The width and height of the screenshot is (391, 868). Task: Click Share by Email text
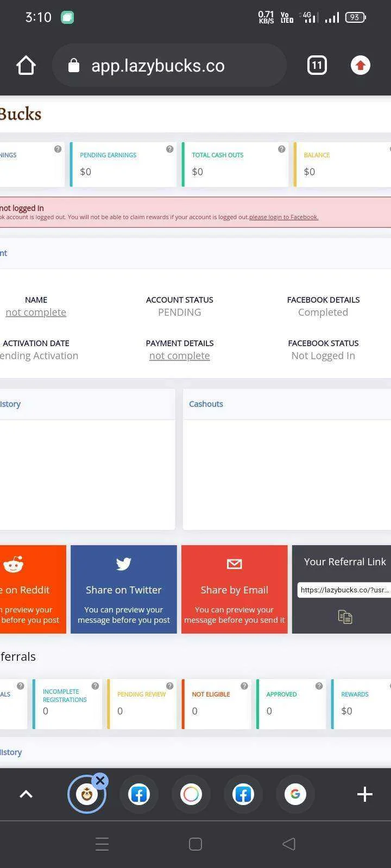(235, 590)
